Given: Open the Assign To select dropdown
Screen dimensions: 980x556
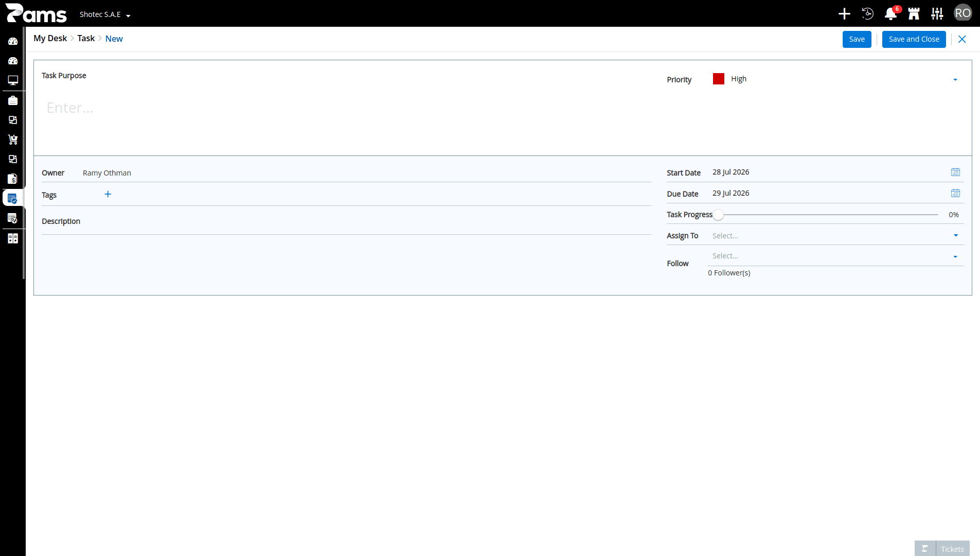Looking at the screenshot, I should tap(835, 236).
